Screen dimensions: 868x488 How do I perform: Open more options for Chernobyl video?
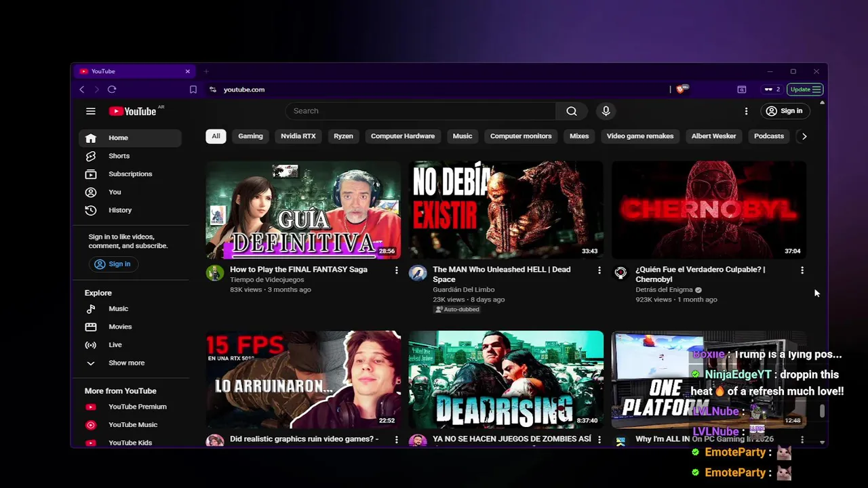[802, 270]
